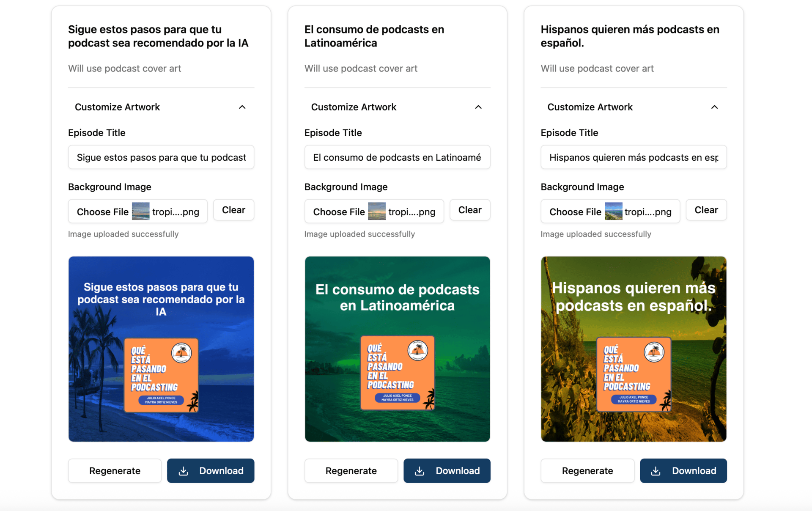The image size is (812, 511).
Task: Collapse Customize Artwork chevron in Hispanos card
Action: tap(714, 107)
